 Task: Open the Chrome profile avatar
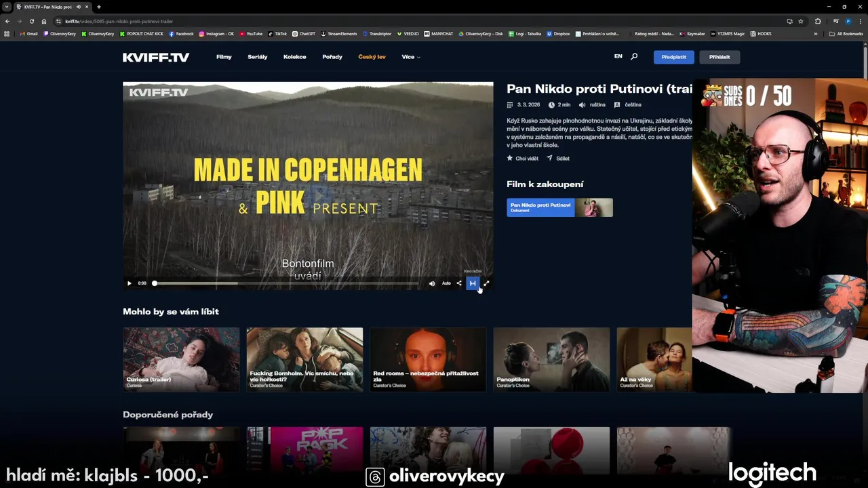pos(848,21)
